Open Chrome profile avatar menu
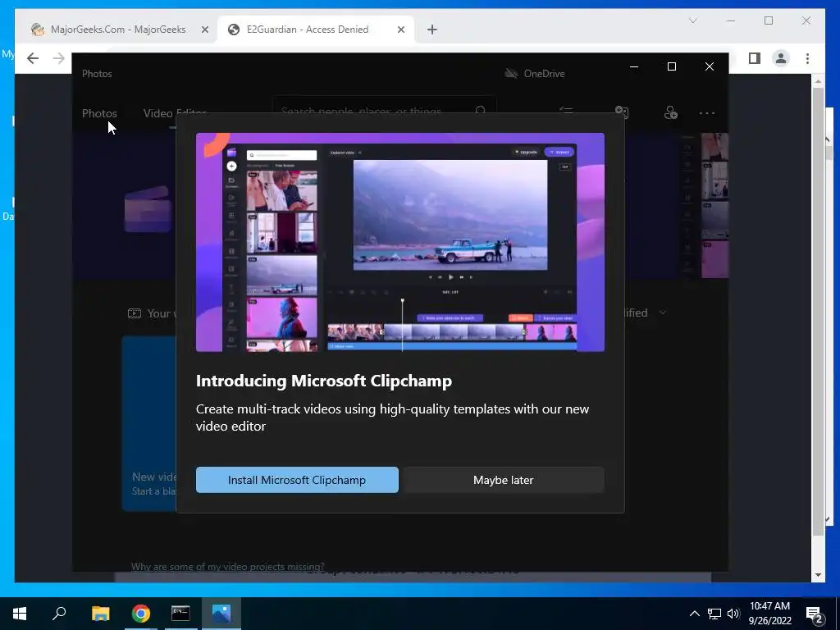This screenshot has height=630, width=840. coord(781,58)
